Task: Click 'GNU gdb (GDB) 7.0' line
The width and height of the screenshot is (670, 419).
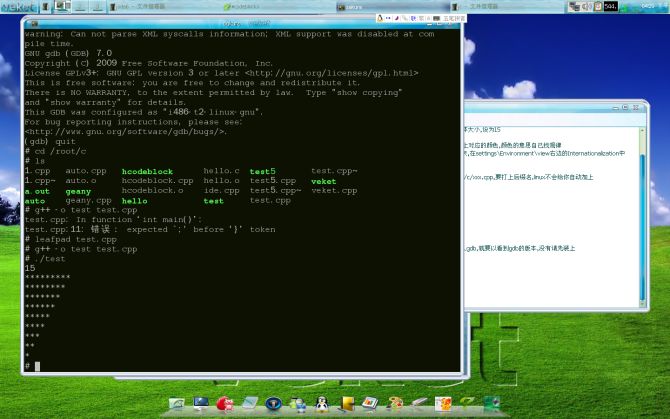Action: 68,53
